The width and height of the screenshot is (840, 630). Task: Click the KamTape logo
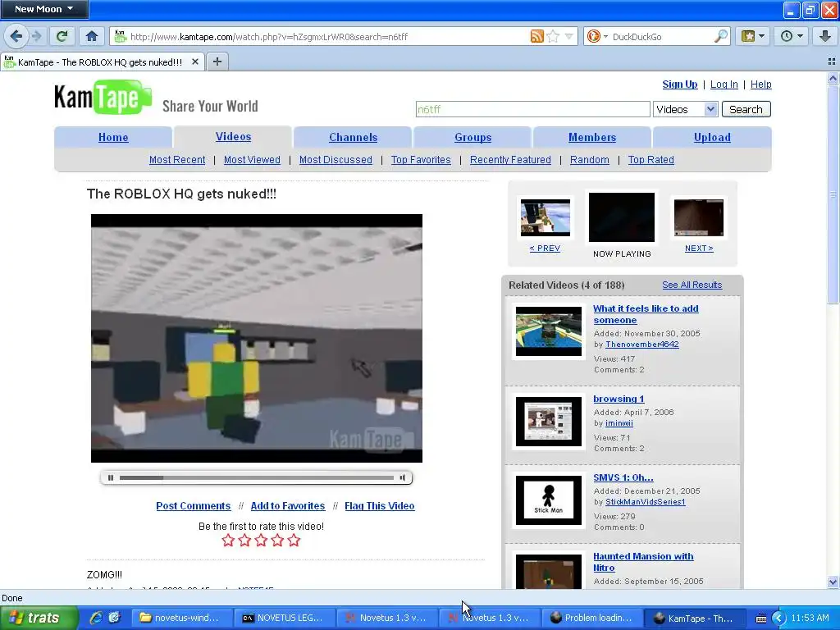(x=103, y=97)
